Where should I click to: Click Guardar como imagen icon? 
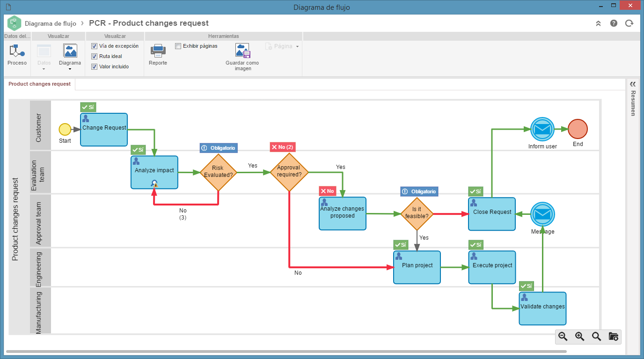(243, 51)
